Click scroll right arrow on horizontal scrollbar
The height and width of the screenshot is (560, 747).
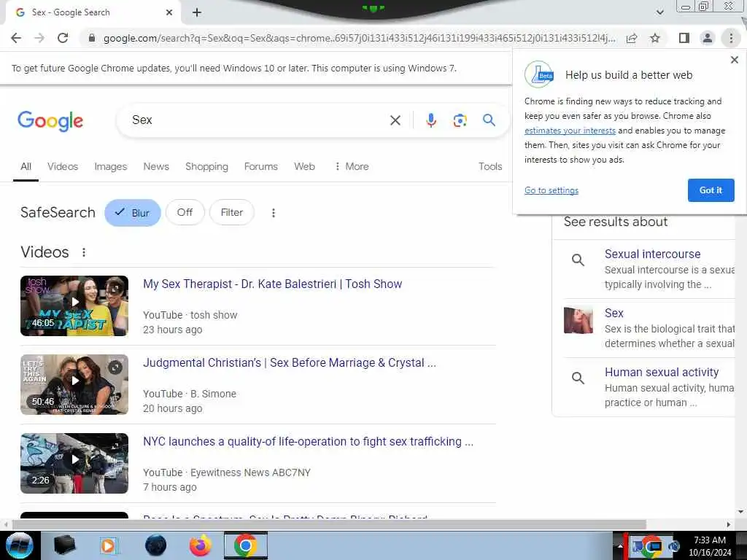[x=729, y=525]
